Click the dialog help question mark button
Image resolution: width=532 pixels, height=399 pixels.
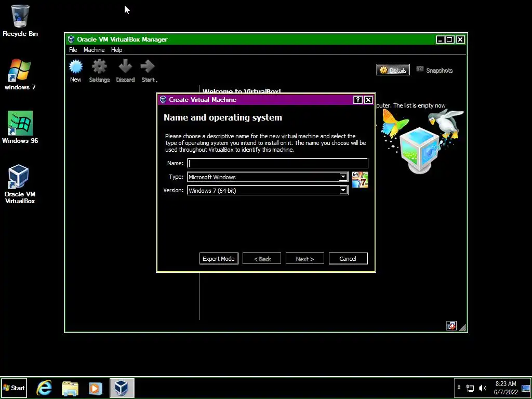pyautogui.click(x=357, y=100)
